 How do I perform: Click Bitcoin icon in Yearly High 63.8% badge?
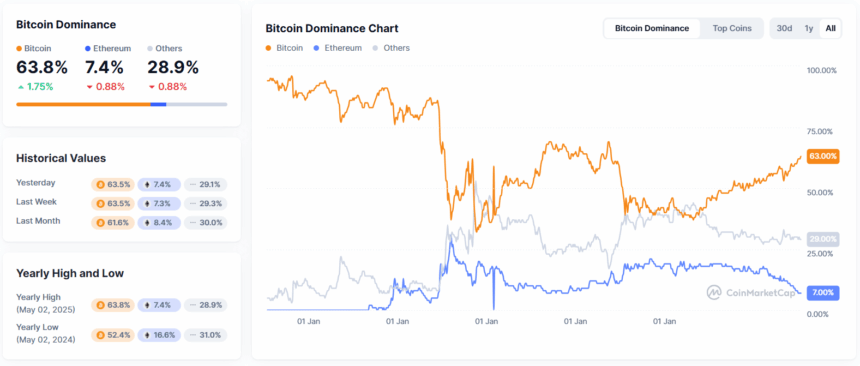pos(100,305)
